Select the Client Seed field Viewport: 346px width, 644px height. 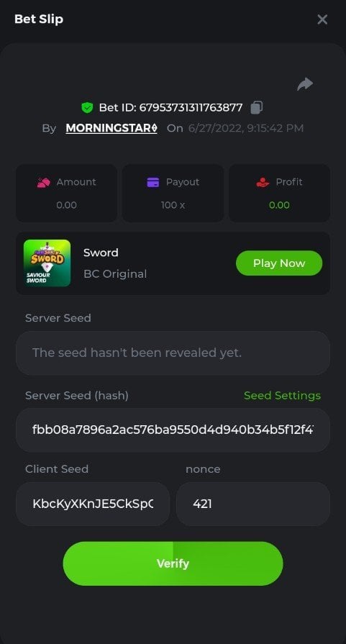point(93,504)
